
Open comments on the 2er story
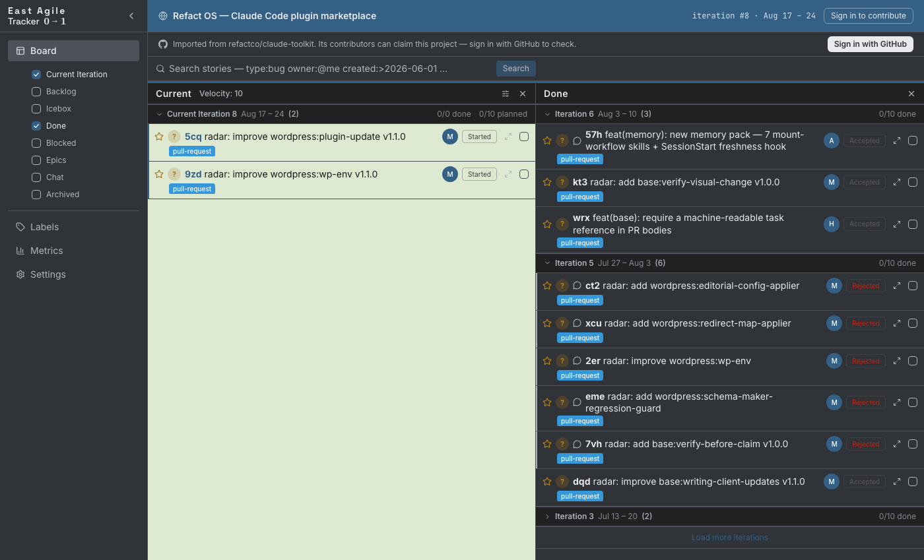(x=577, y=361)
